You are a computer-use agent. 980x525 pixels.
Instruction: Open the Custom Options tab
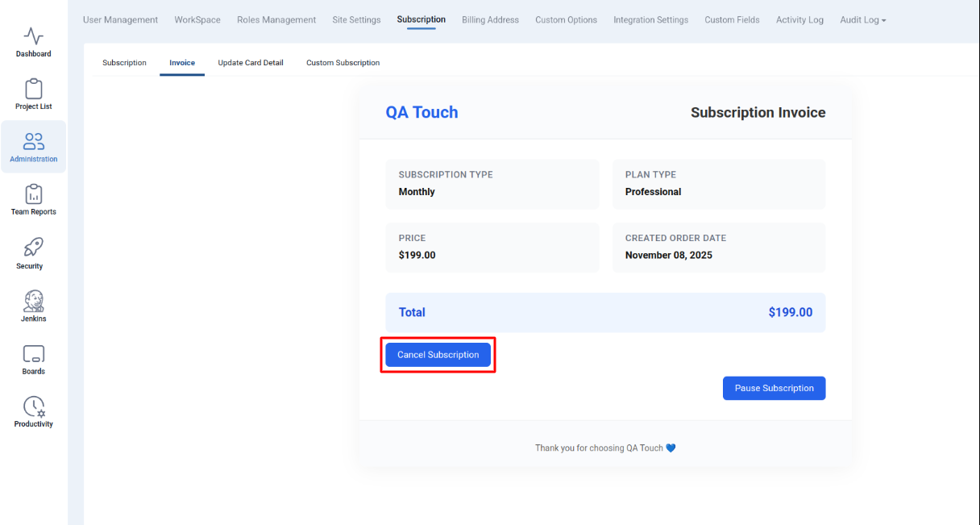(x=566, y=20)
